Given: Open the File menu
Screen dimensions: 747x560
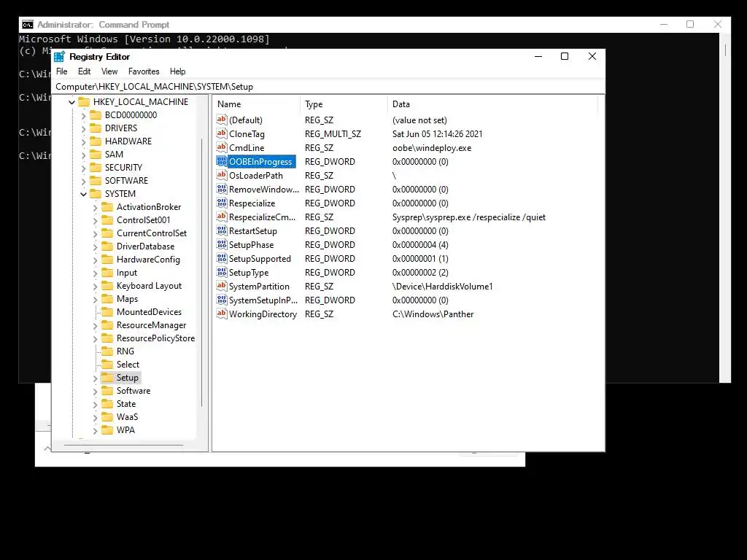Looking at the screenshot, I should coord(62,71).
